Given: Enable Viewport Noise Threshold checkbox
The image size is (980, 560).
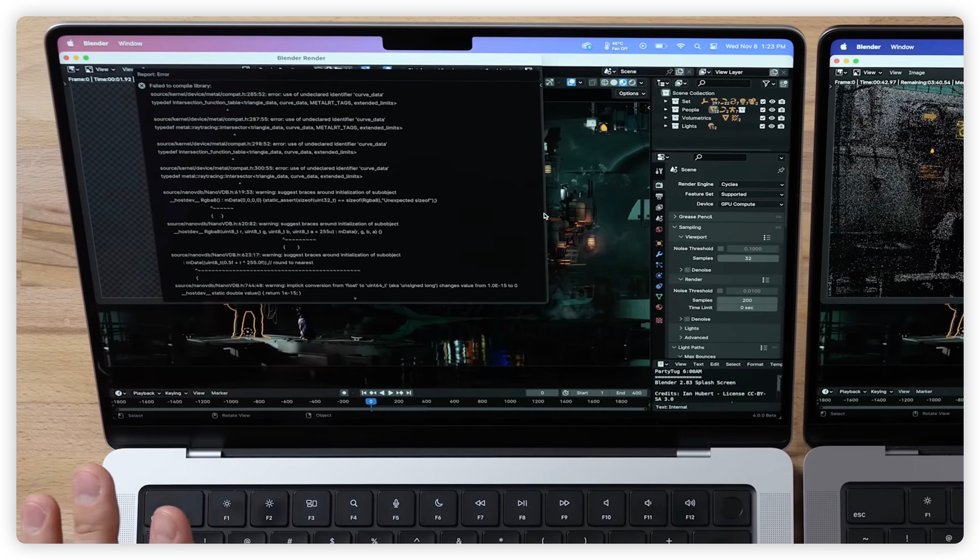Looking at the screenshot, I should click(x=720, y=249).
